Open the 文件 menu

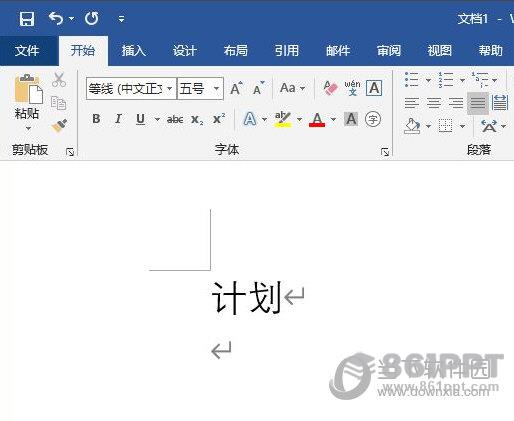point(27,51)
